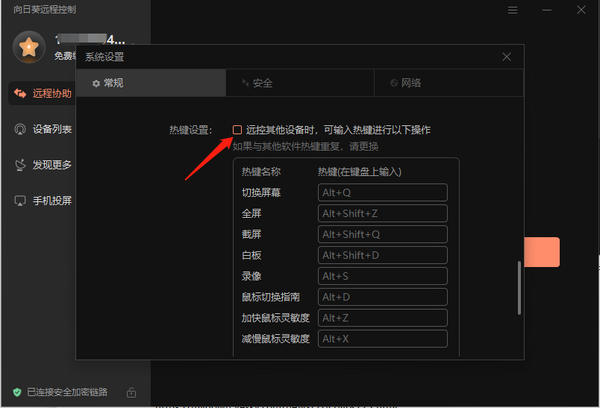Click the settings dialog vertical scrollbar

[x=519, y=288]
